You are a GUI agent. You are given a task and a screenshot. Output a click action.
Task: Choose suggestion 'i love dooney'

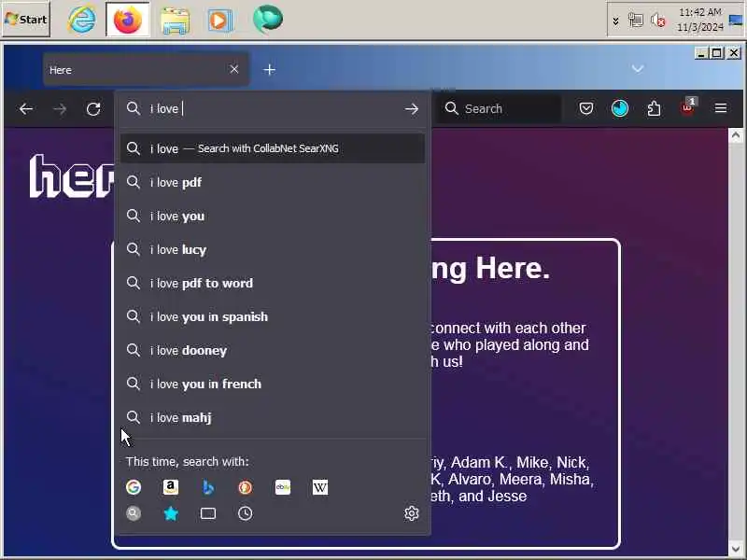point(272,351)
